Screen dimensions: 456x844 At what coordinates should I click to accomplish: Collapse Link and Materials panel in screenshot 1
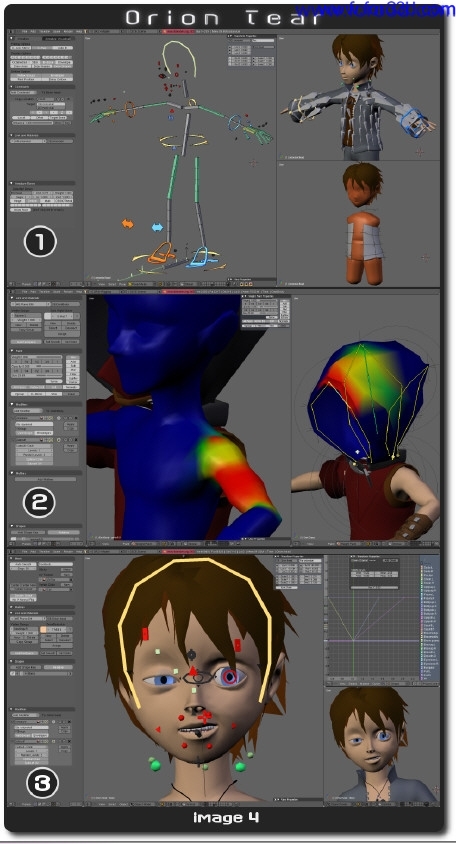11,135
